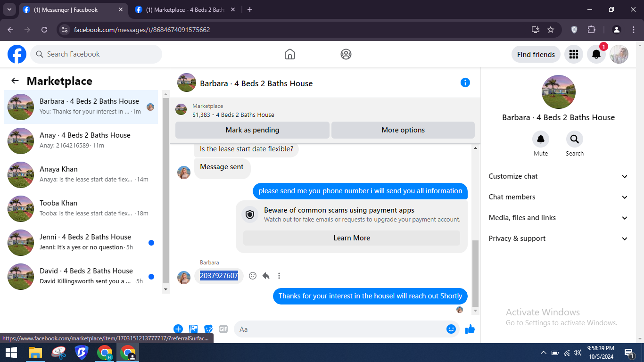Go to the Home feed icon
The image size is (644, 362).
click(290, 54)
